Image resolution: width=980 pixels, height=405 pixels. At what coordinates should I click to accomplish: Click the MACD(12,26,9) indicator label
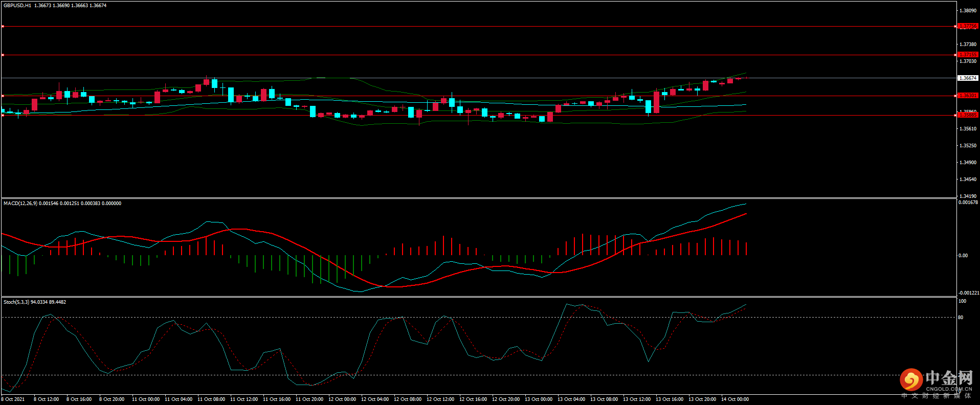20,204
